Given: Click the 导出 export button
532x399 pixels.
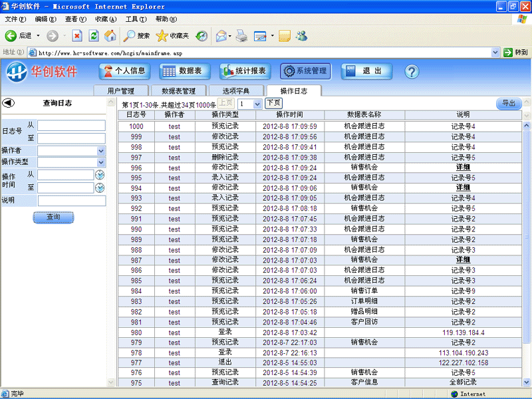Looking at the screenshot, I should tap(509, 103).
